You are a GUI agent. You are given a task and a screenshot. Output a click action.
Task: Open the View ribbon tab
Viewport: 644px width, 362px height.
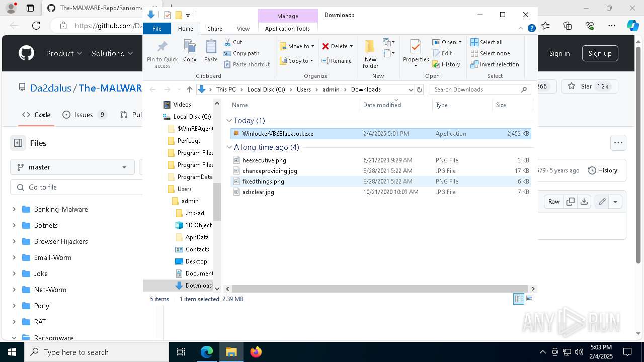click(243, 29)
